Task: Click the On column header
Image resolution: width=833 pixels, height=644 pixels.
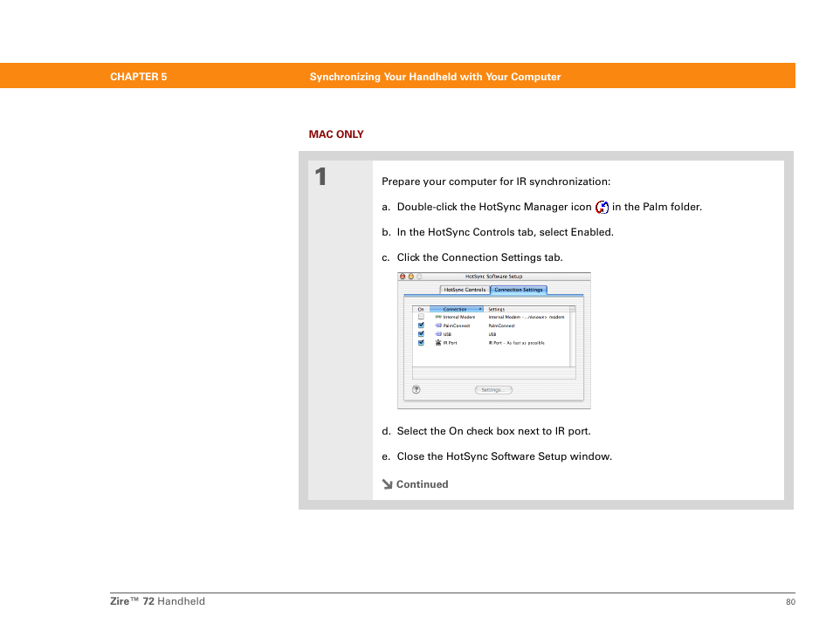Action: [421, 309]
